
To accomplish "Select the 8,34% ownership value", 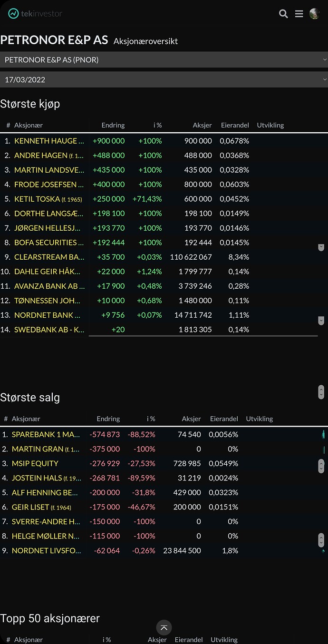I will (x=239, y=257).
